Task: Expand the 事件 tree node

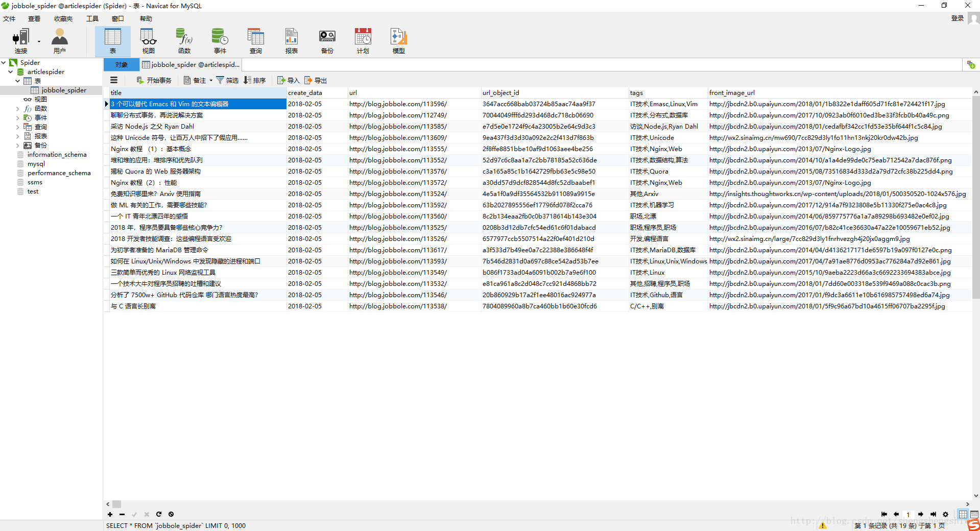Action: coord(17,118)
